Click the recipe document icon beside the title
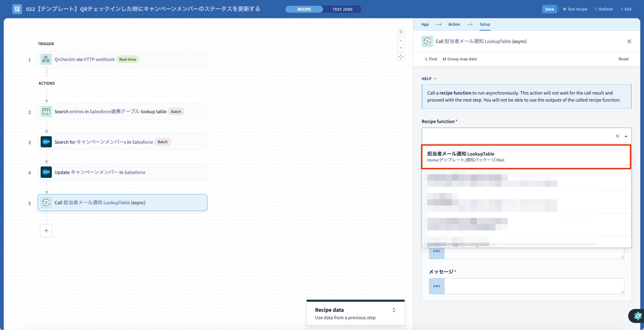This screenshot has width=644, height=330. (17, 9)
